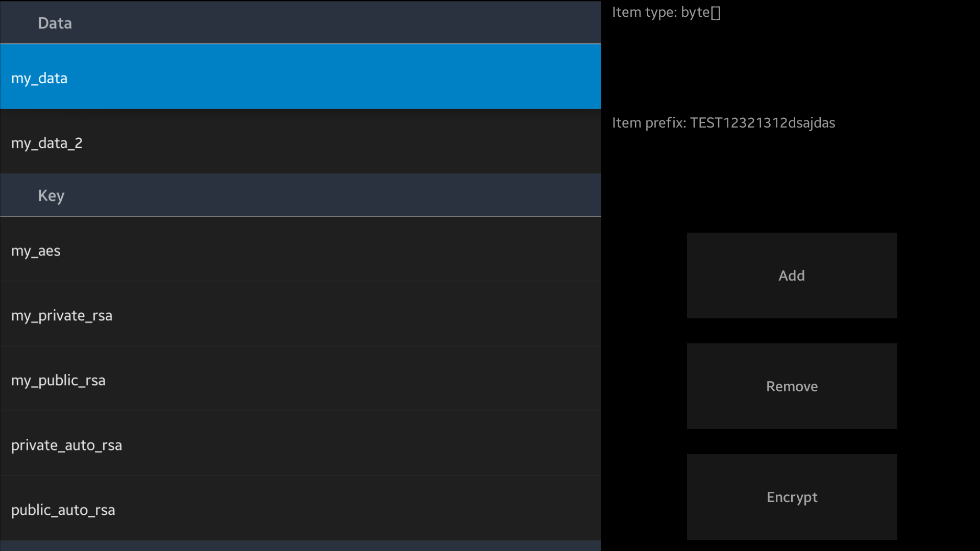The width and height of the screenshot is (980, 551).
Task: Click the 'Data' header title word
Action: point(55,23)
